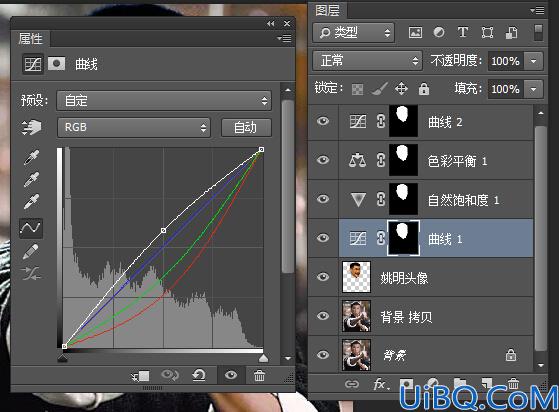Open the Layers panel flyout menu
The width and height of the screenshot is (559, 412).
pos(537,11)
